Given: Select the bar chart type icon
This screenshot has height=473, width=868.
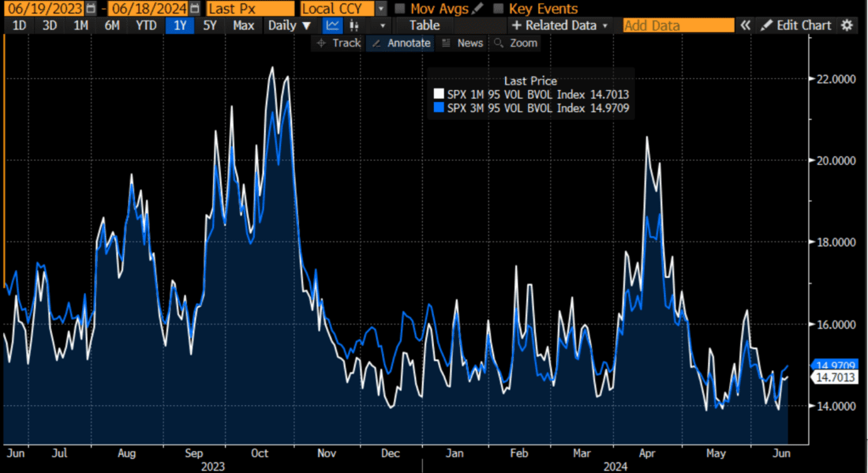Looking at the screenshot, I should tap(354, 25).
